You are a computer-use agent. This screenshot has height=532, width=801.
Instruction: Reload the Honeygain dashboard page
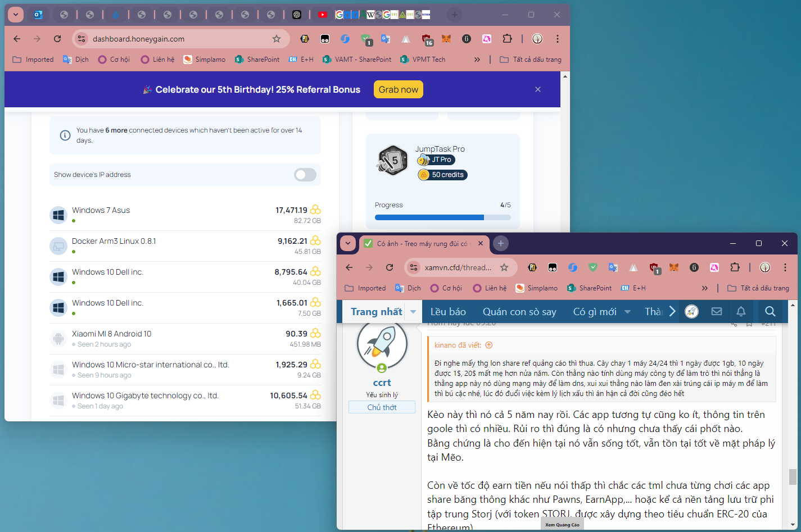(x=57, y=39)
